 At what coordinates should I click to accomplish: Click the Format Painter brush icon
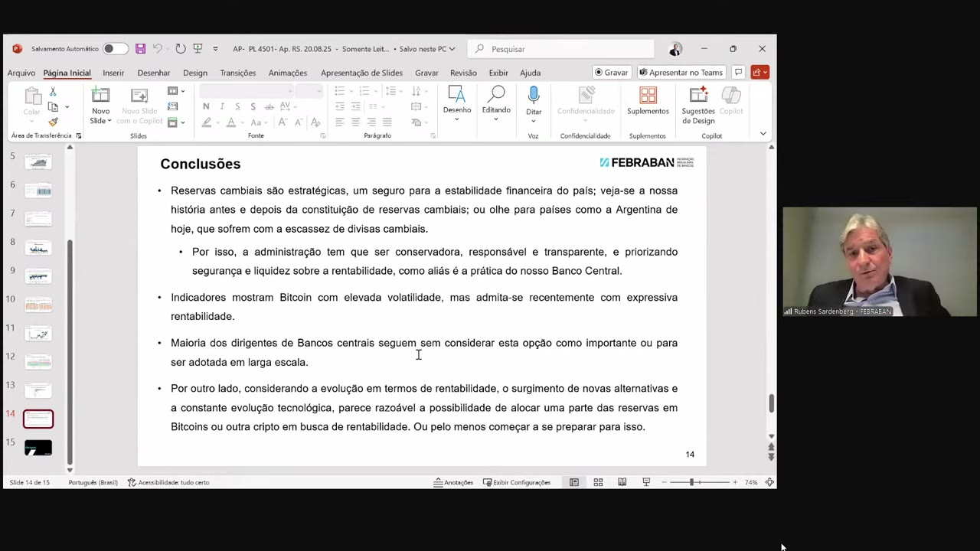pos(53,122)
